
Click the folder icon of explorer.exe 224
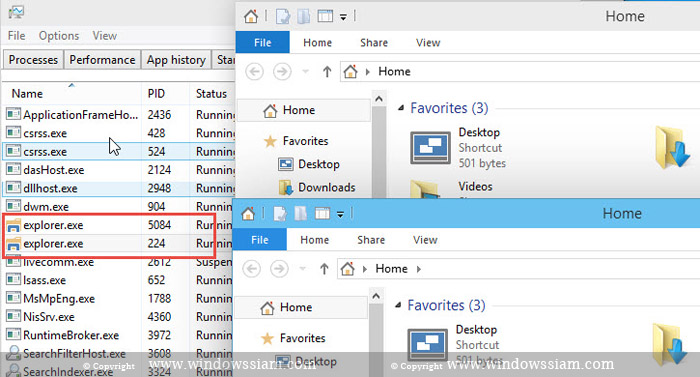tap(13, 243)
